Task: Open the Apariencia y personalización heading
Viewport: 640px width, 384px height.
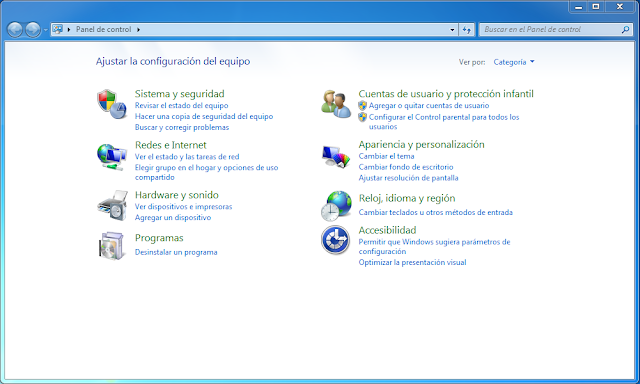Action: coord(422,144)
